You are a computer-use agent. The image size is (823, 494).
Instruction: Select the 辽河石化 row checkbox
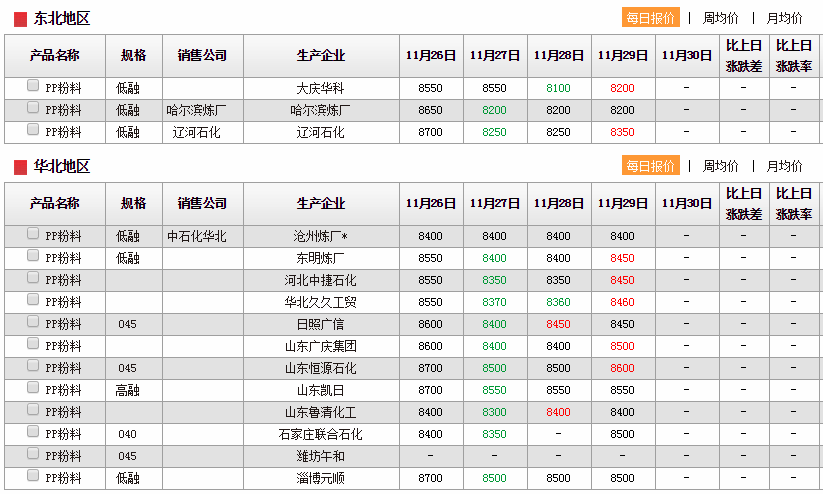[33, 131]
